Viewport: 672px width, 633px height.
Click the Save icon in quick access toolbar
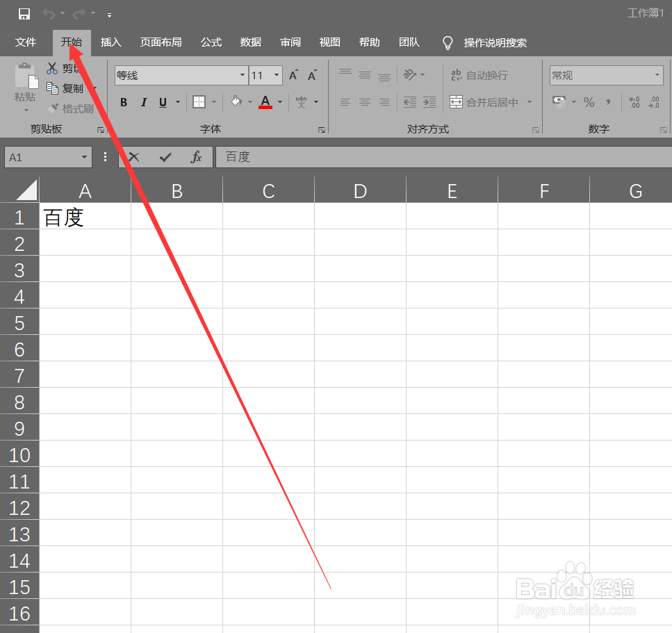(24, 14)
